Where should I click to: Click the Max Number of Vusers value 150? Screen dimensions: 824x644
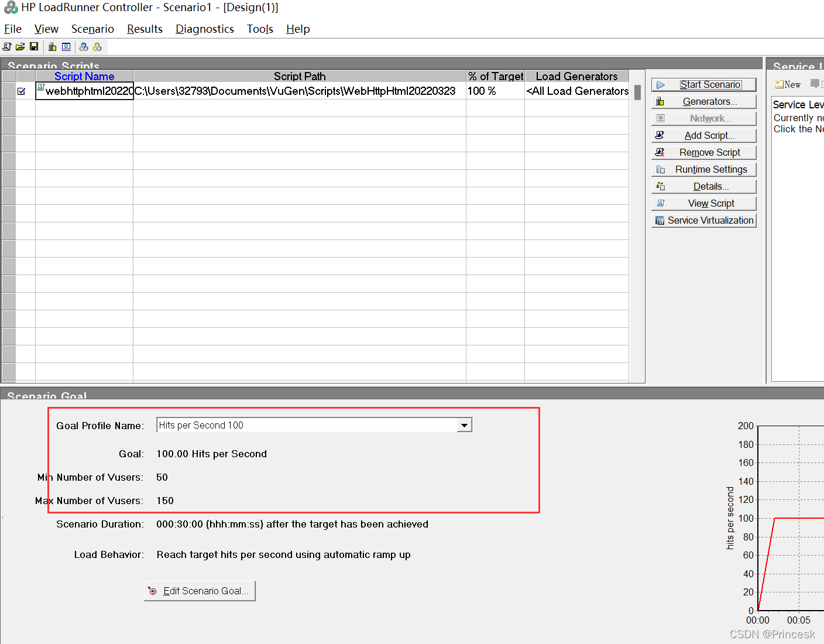(x=165, y=501)
